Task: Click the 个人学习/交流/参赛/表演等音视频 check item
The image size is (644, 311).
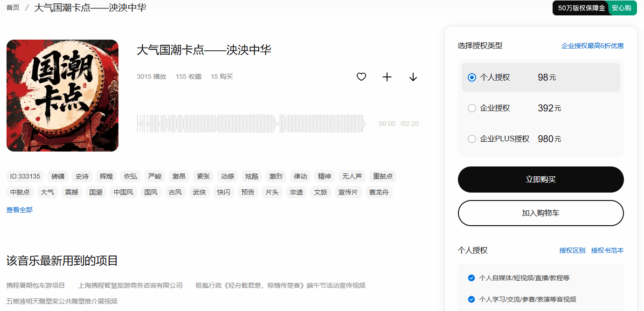Action: tap(522, 299)
